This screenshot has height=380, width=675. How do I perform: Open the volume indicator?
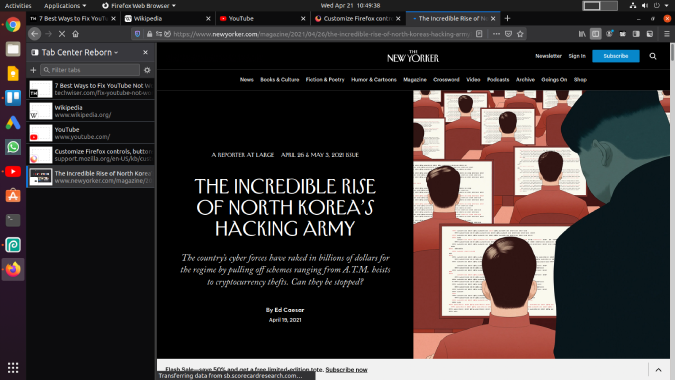[645, 6]
